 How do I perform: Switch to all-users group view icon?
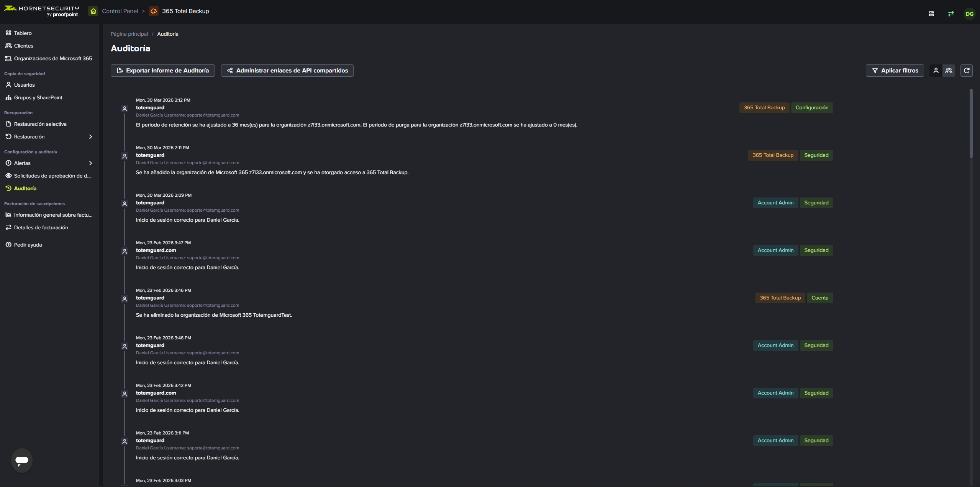[x=949, y=71]
